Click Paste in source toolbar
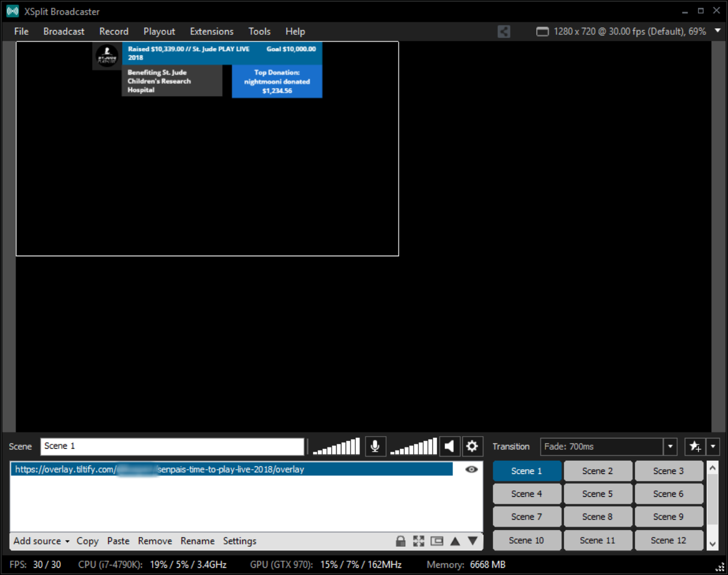The image size is (728, 575). pos(118,541)
